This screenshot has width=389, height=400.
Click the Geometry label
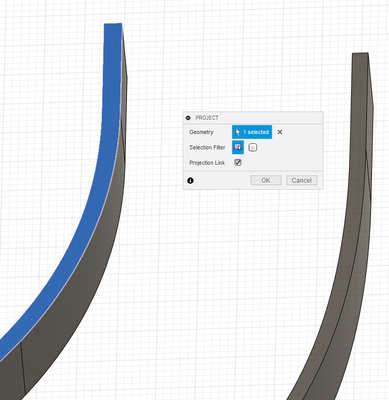(201, 132)
